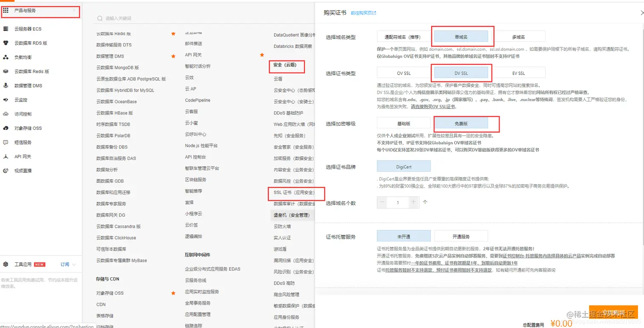Open CDN under 存储与 CDN
The image size is (644, 328).
(101, 305)
